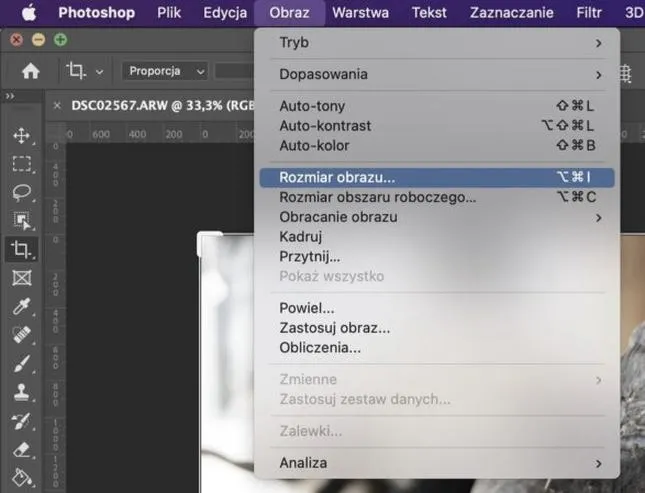Open the Proporcja ratio dropdown

coord(165,71)
